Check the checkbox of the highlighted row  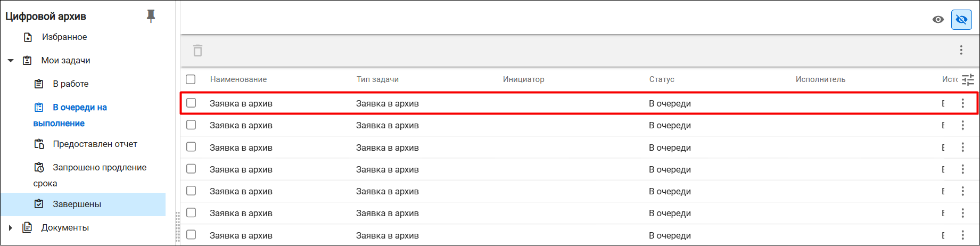coord(191,103)
